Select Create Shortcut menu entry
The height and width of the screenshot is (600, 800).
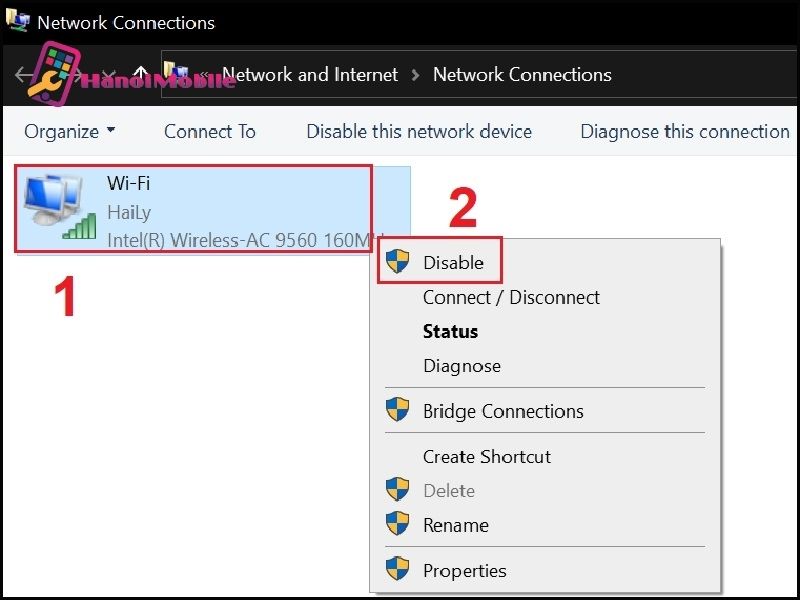pyautogui.click(x=487, y=457)
